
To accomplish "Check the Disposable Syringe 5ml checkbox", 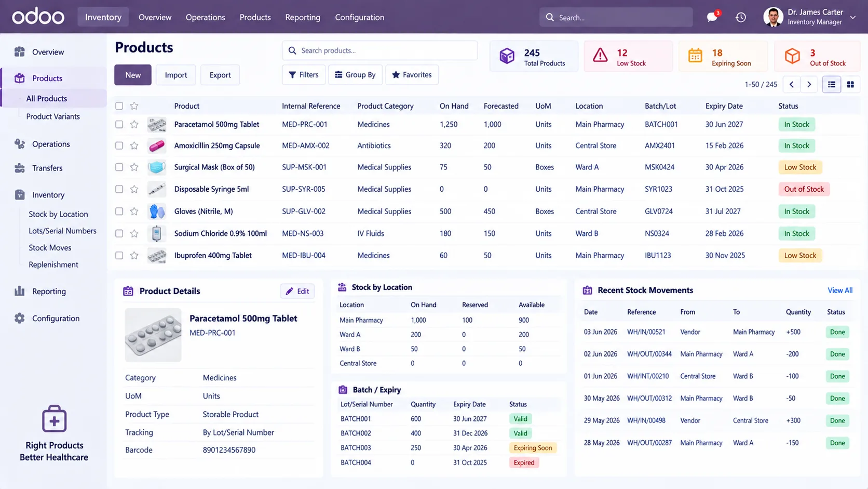I will pos(119,189).
